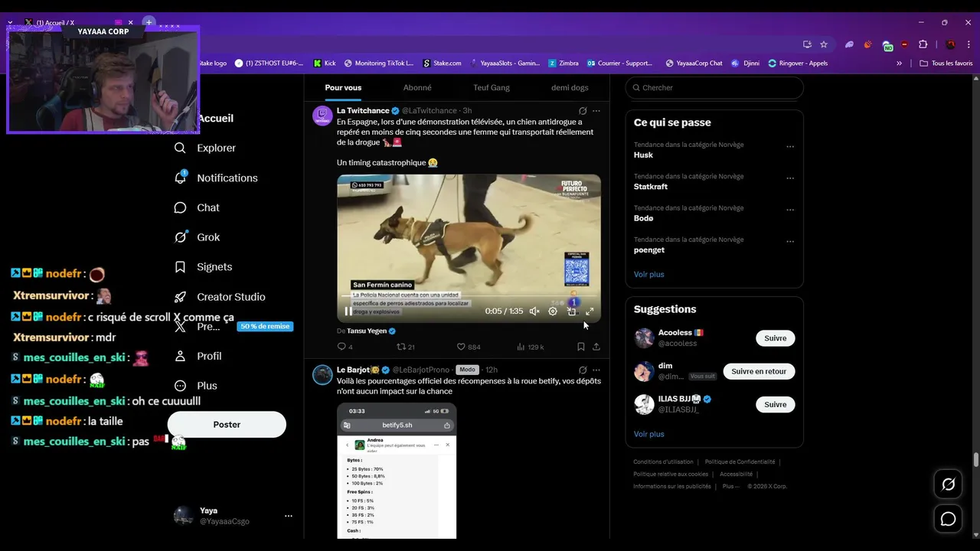Open Chrome three-dot menu
The image size is (980, 551).
[969, 44]
